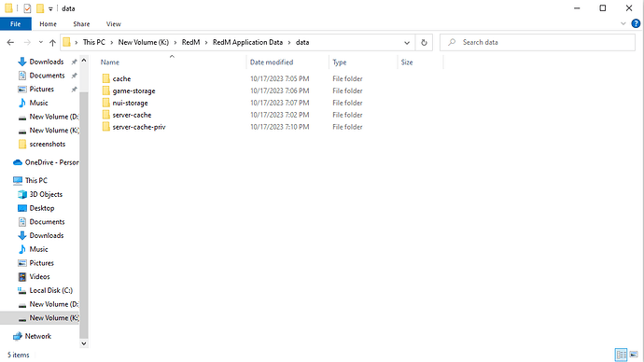Image resolution: width=644 pixels, height=362 pixels.
Task: Select the nui-storage folder
Action: (x=130, y=103)
